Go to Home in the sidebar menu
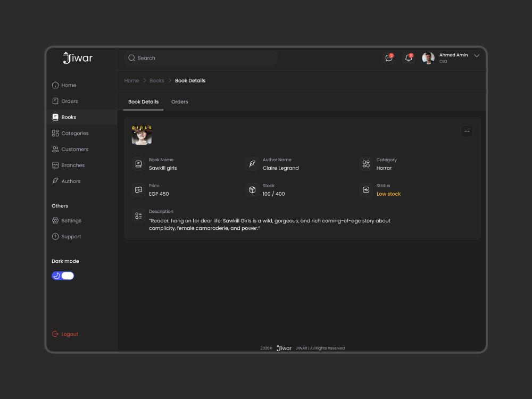The image size is (532, 399). [81, 85]
